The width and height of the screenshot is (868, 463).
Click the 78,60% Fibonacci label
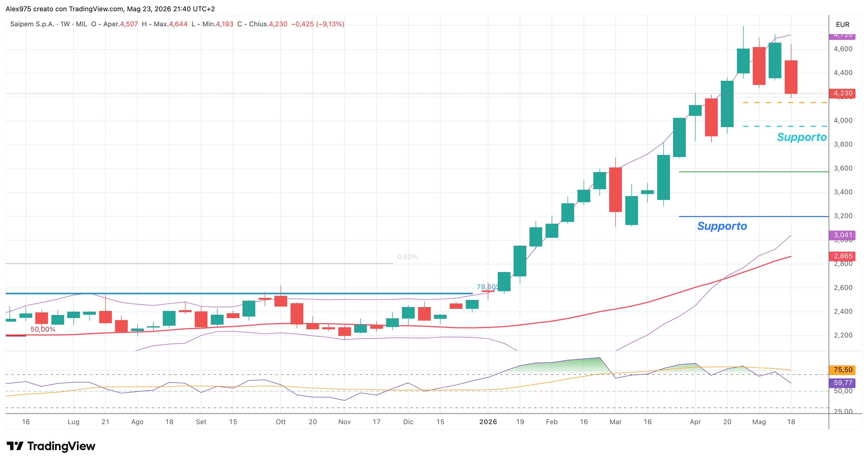coord(488,287)
